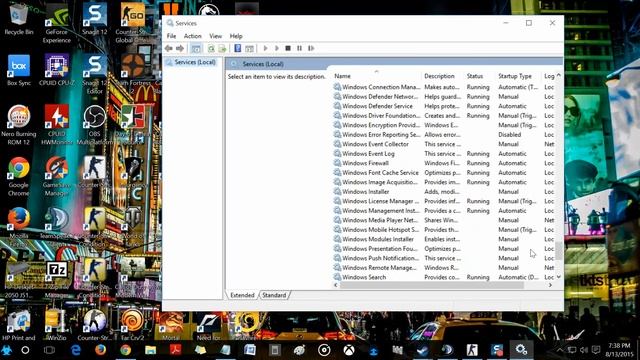
Task: Select Windows Event Log service
Action: pos(444,153)
